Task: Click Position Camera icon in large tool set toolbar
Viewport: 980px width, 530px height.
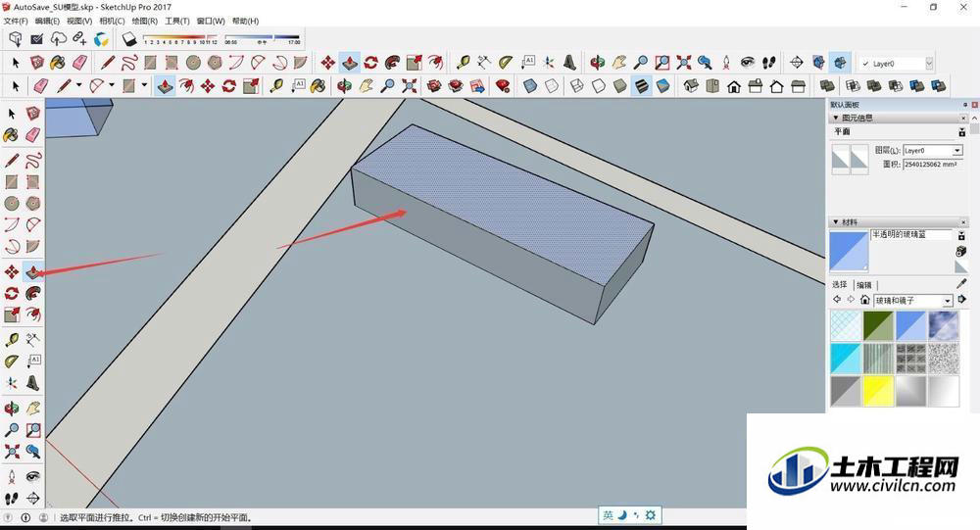Action: point(725,63)
